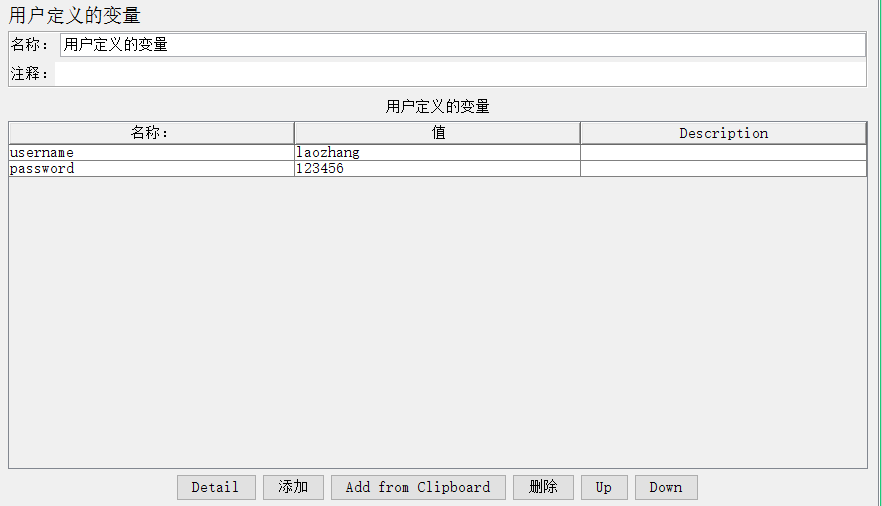The width and height of the screenshot is (882, 506).
Task: Click the 名称 column header
Action: pos(151,133)
